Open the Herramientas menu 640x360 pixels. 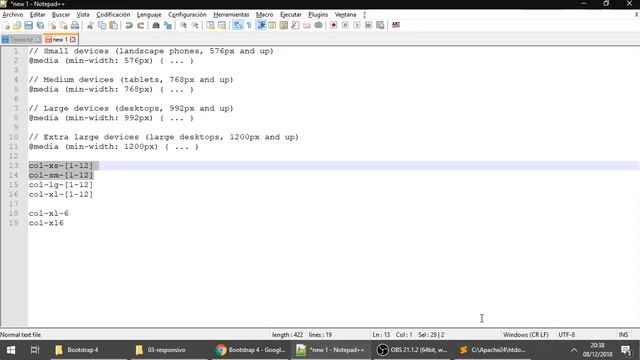coord(231,15)
